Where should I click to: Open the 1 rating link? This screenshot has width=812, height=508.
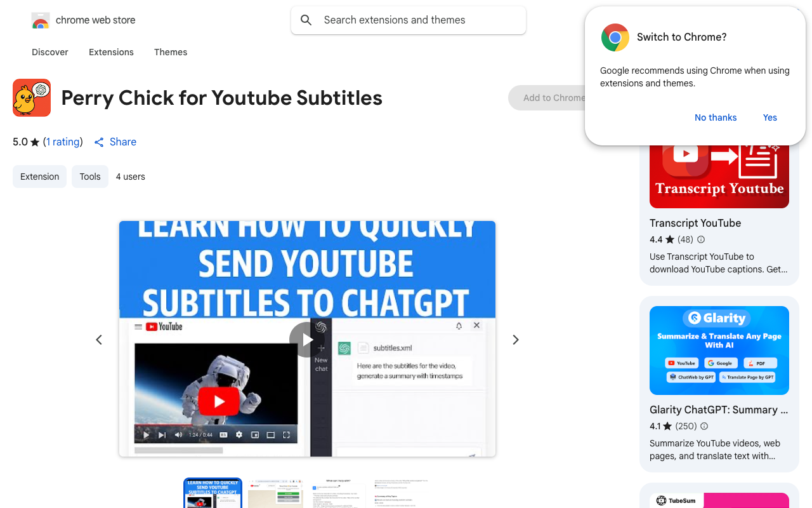(63, 142)
